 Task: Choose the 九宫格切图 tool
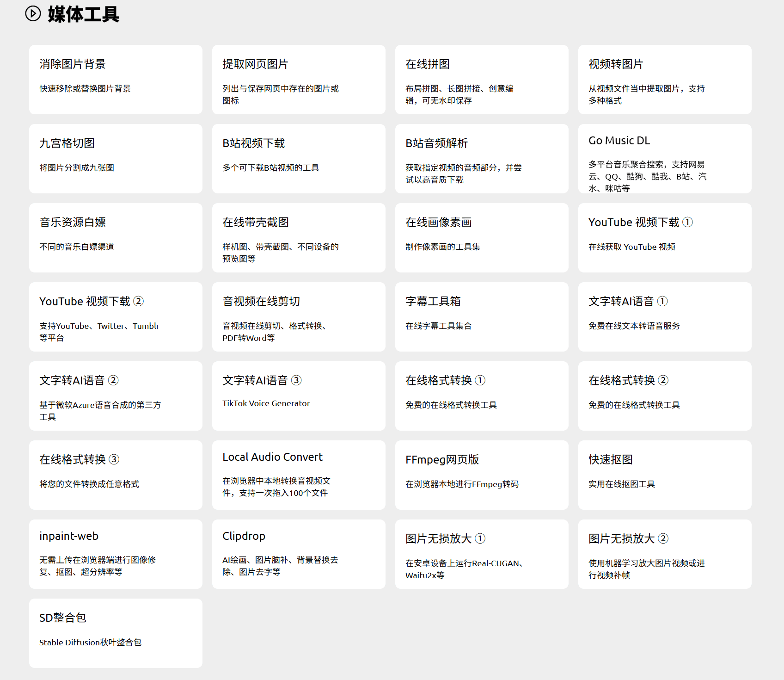pyautogui.click(x=116, y=159)
